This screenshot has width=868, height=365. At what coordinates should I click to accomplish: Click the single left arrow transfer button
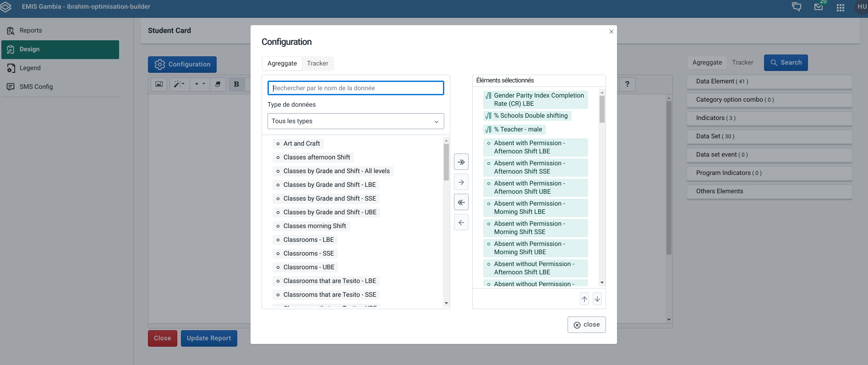[461, 223]
